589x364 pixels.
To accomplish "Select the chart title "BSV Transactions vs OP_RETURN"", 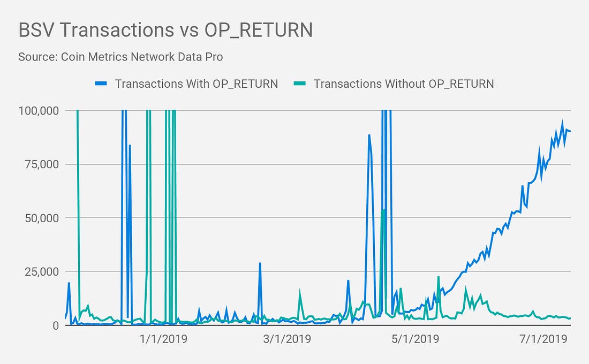I will coord(165,31).
